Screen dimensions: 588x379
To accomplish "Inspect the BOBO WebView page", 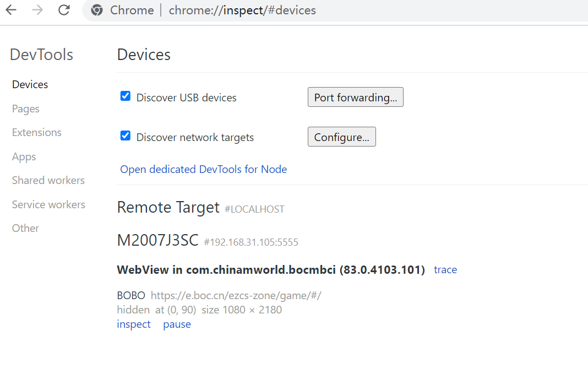I will tap(133, 324).
